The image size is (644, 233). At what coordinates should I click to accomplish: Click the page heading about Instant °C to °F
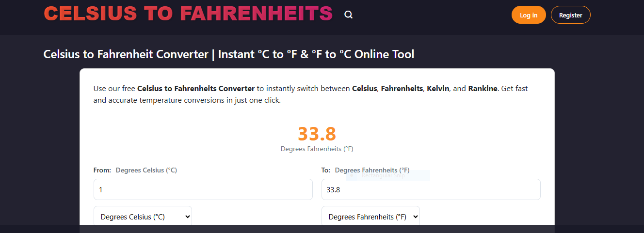coord(229,54)
